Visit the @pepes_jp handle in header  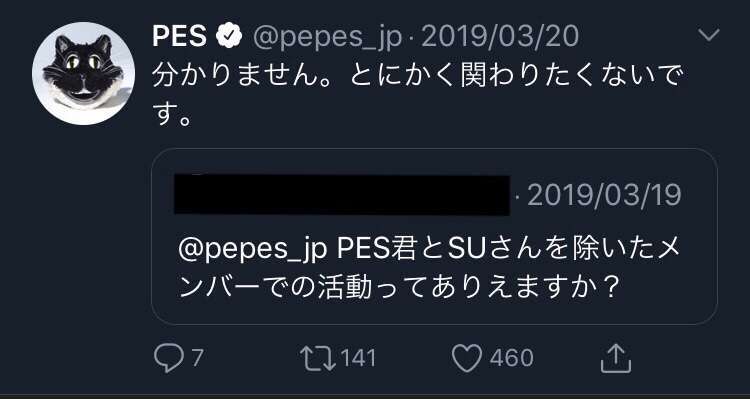click(x=327, y=37)
